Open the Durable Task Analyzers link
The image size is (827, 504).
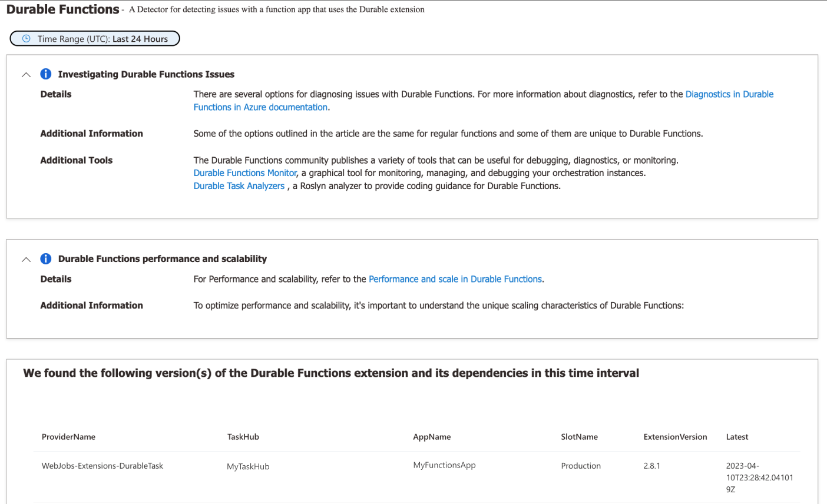click(239, 185)
